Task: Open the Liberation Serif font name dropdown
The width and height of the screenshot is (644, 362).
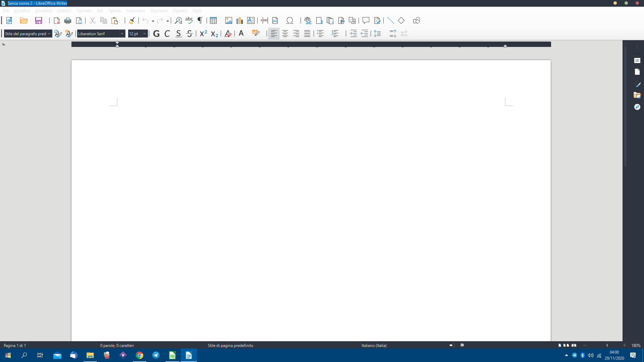Action: (122, 34)
